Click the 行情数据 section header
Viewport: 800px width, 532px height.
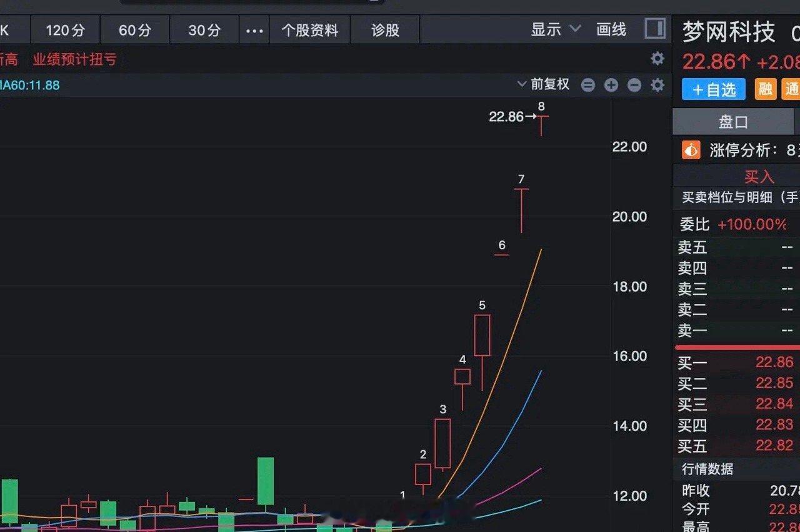708,469
